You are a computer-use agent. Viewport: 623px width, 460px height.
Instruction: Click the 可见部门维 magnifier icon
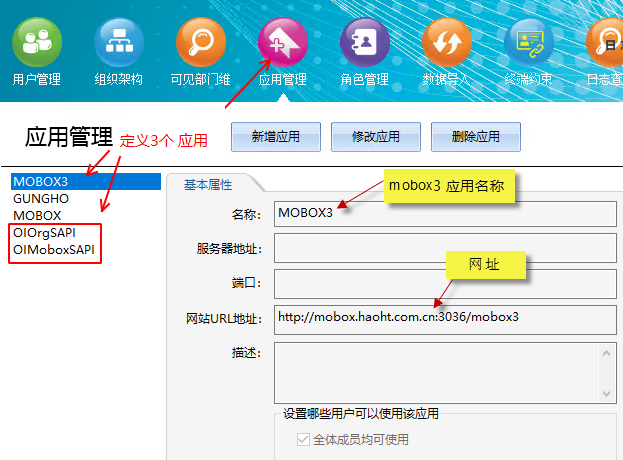click(200, 42)
